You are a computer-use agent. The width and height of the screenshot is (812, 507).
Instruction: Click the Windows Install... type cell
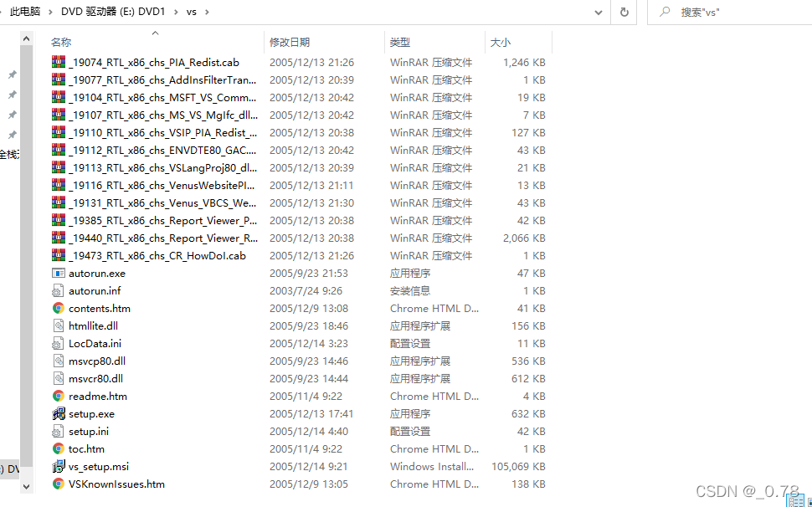pos(432,467)
